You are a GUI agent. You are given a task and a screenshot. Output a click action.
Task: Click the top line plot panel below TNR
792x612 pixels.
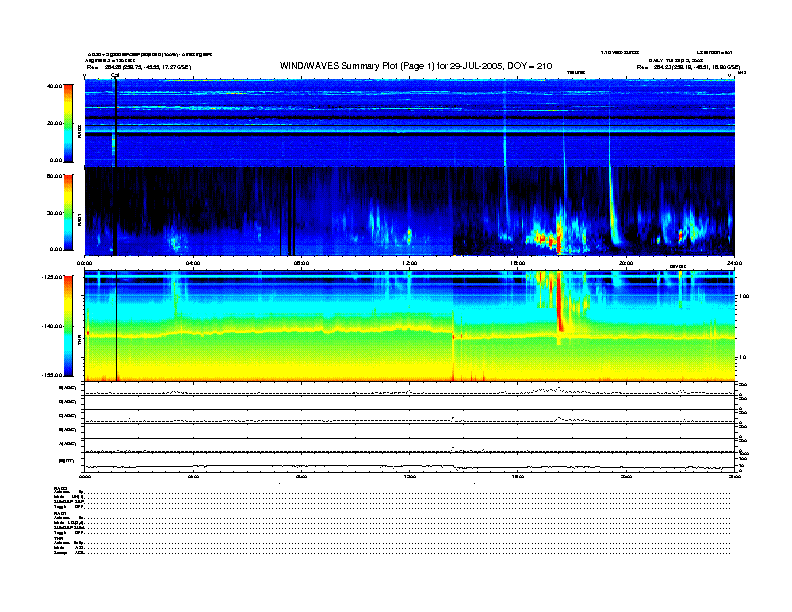coord(410,389)
